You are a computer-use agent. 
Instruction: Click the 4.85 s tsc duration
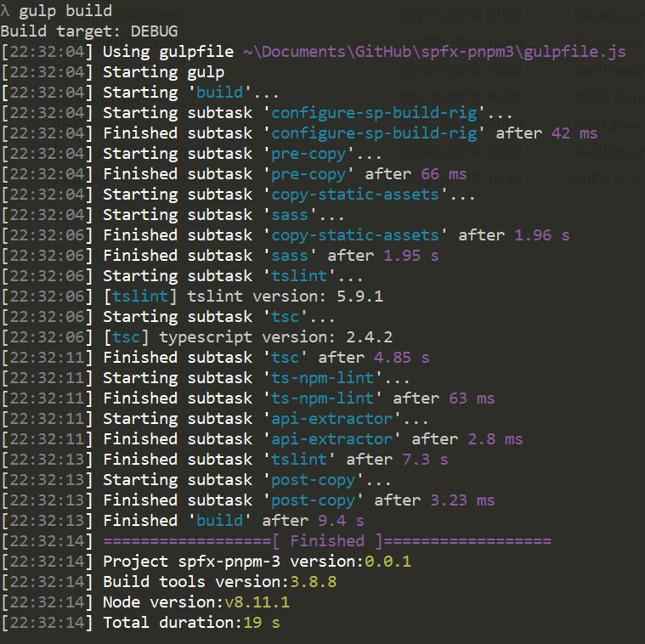point(402,358)
